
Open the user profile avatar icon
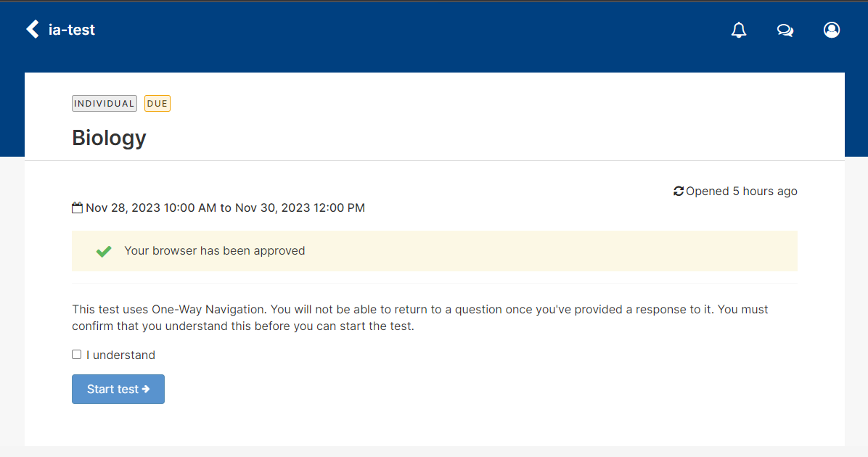point(832,30)
